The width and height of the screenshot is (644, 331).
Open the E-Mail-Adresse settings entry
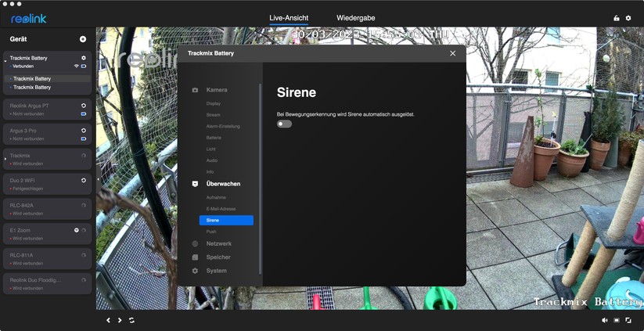(221, 209)
